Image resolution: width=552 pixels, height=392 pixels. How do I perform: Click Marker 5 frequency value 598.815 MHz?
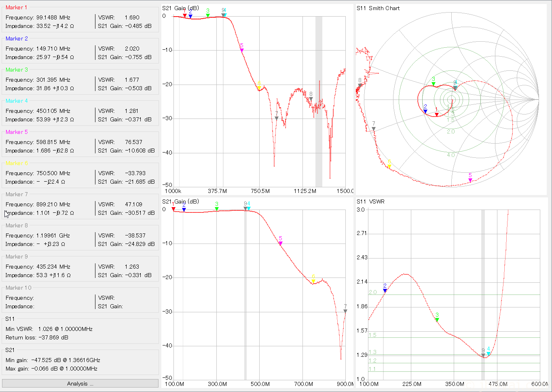tap(53, 142)
